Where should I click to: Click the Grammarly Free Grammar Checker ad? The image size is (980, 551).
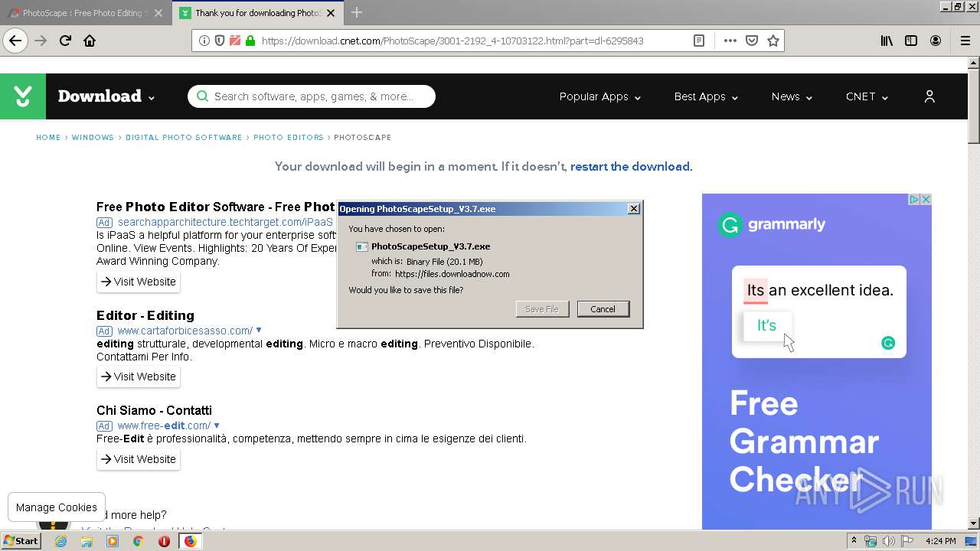tap(817, 361)
